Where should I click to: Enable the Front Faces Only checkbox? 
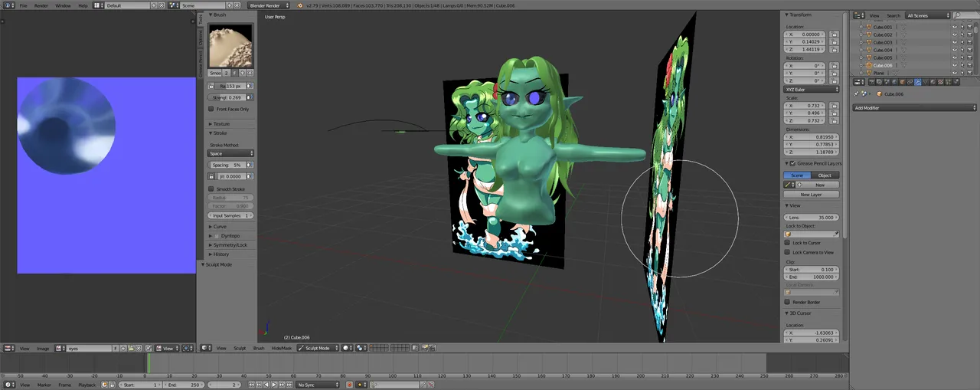[x=211, y=109]
